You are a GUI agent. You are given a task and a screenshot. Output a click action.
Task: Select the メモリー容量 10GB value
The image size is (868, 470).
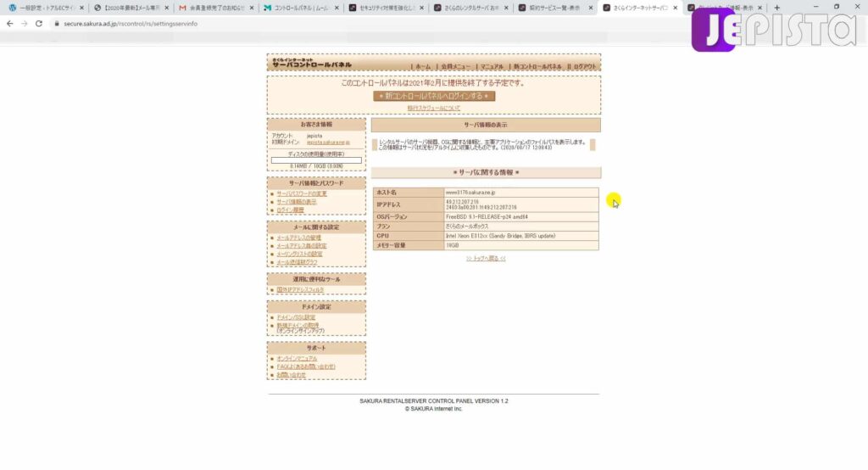click(453, 245)
